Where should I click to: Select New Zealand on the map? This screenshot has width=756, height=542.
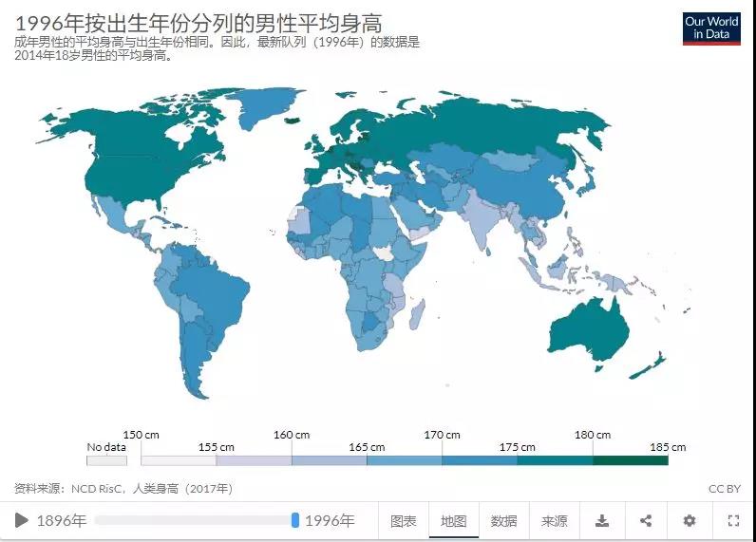coord(649,366)
